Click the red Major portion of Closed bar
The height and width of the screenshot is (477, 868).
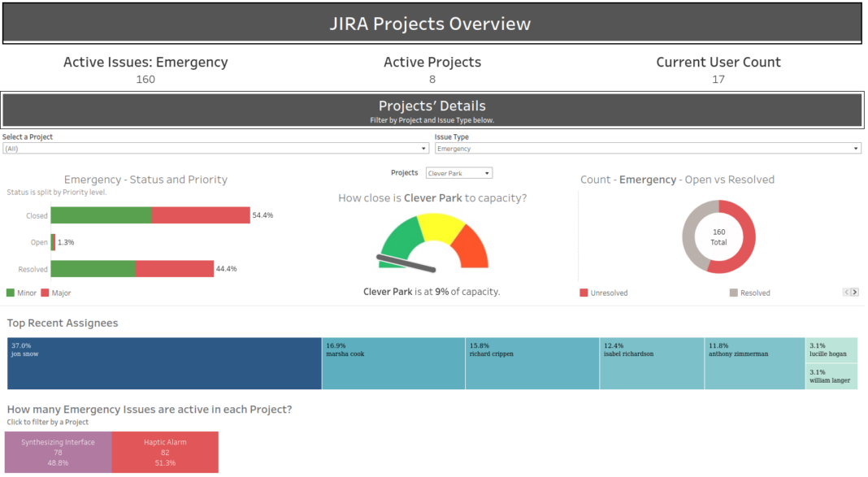200,215
